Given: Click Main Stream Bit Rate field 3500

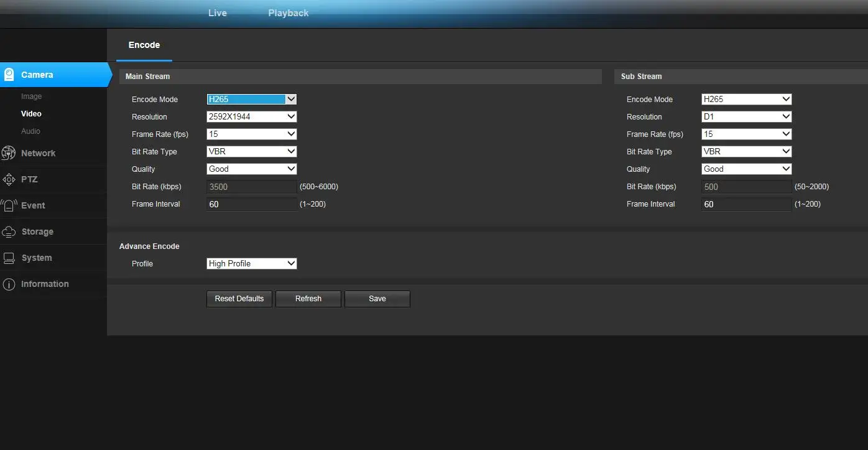Looking at the screenshot, I should tap(252, 187).
